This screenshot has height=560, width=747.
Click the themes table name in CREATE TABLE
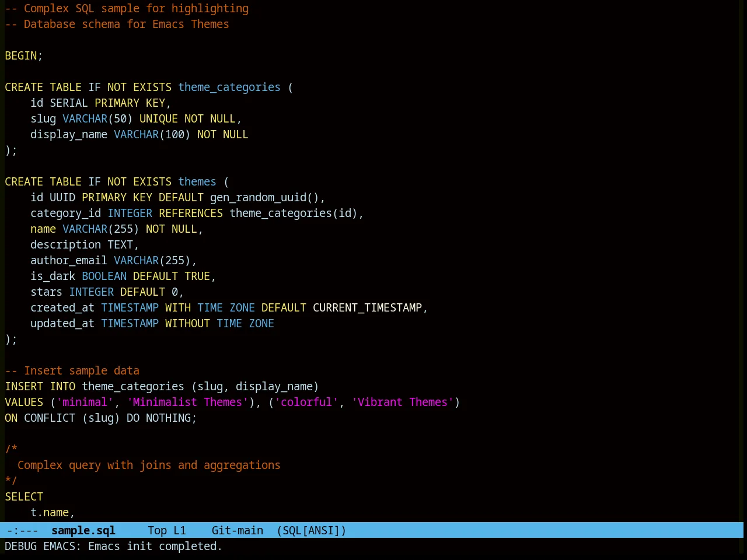pyautogui.click(x=197, y=181)
